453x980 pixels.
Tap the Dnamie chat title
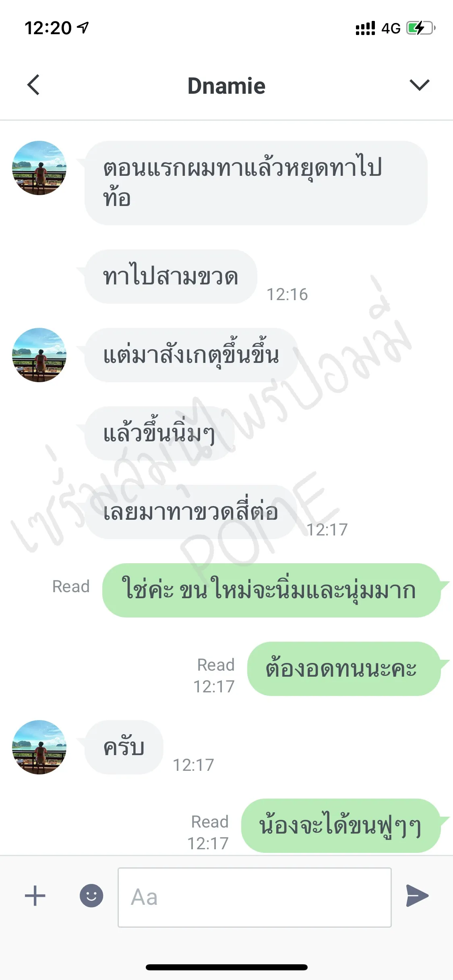[226, 86]
